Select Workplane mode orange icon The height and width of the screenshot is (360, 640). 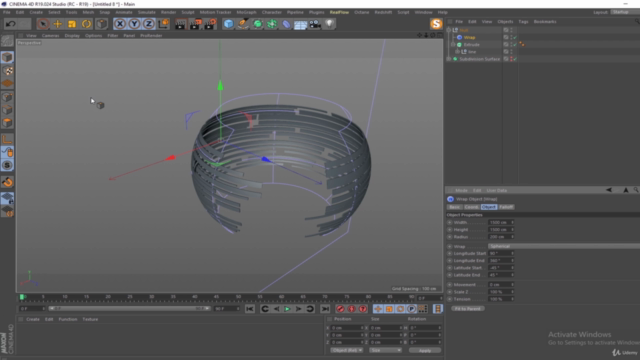[7, 83]
